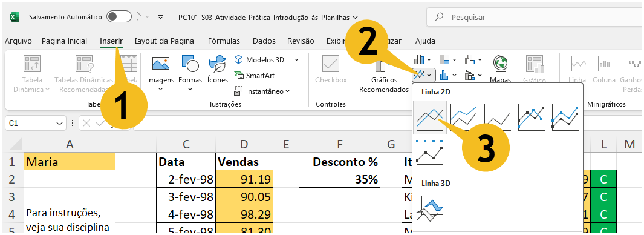Click the Pesquisar search field

534,18
